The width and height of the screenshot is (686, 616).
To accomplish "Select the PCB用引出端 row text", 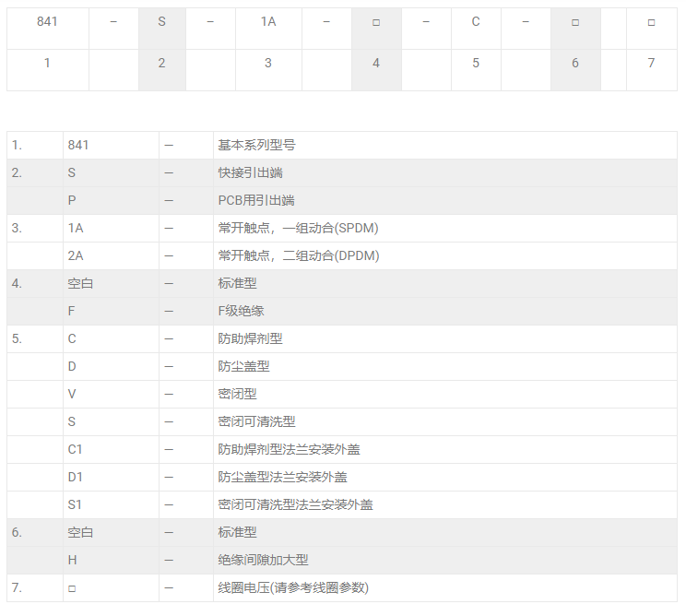I will (256, 200).
